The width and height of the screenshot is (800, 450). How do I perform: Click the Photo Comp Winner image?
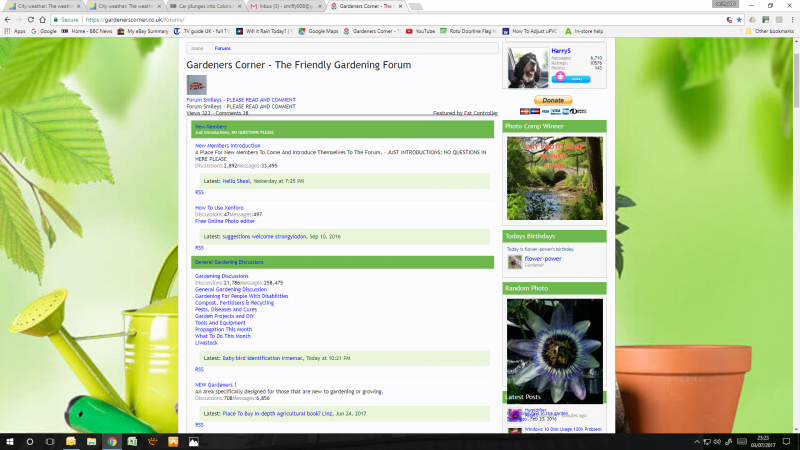coord(554,177)
